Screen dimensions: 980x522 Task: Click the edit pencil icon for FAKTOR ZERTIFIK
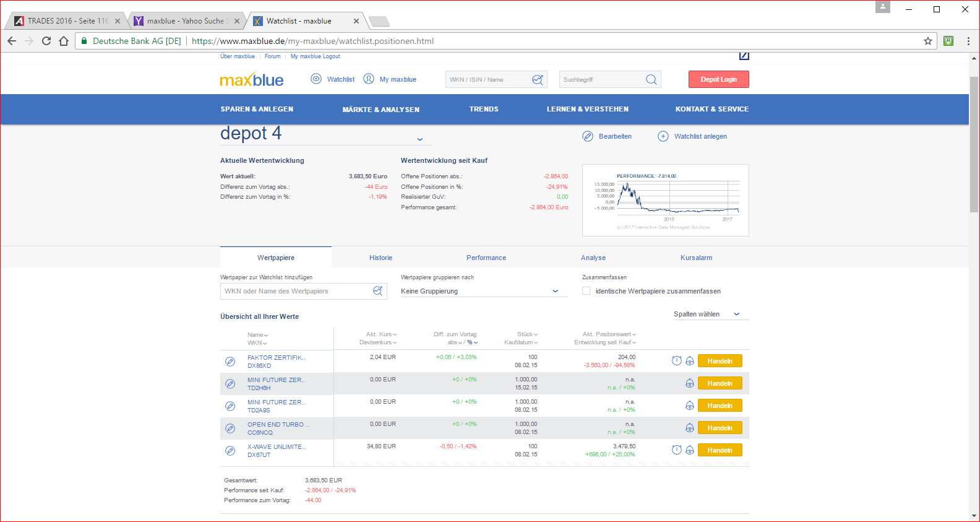[x=230, y=362]
